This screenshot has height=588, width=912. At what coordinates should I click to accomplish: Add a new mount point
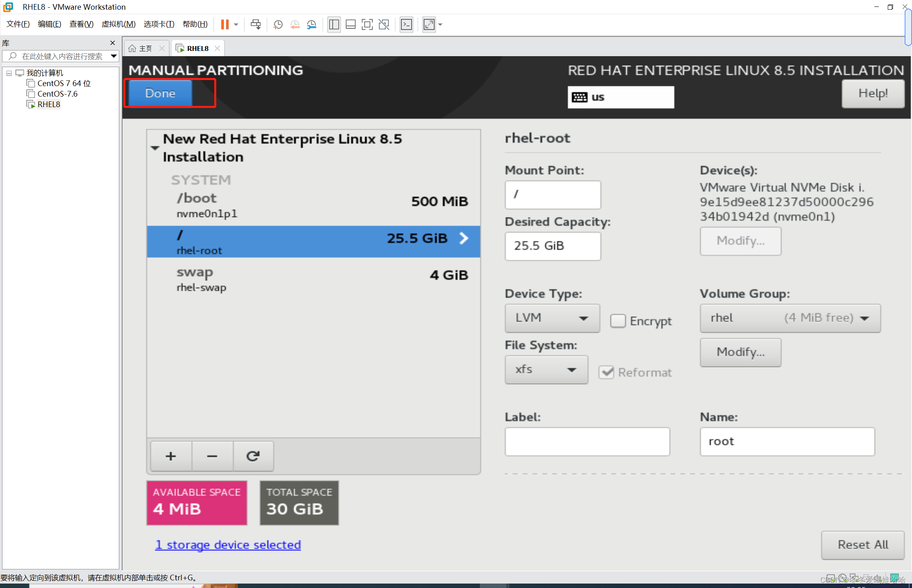point(171,456)
